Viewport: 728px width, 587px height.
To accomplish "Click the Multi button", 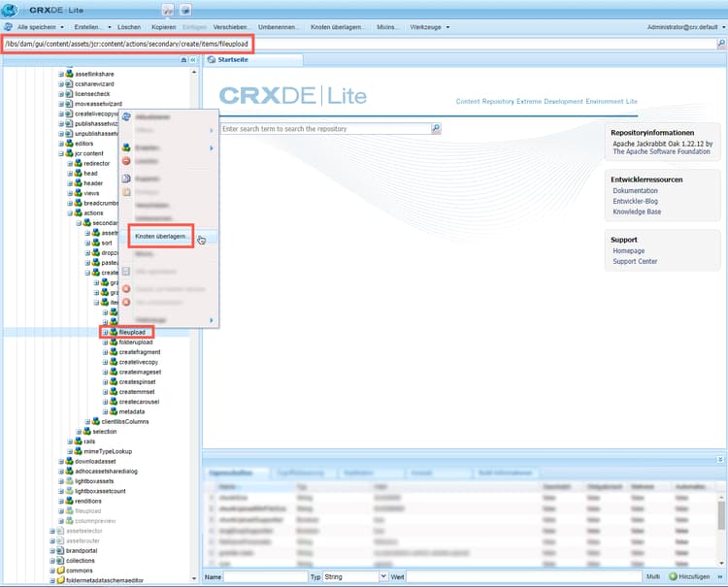I will 653,576.
